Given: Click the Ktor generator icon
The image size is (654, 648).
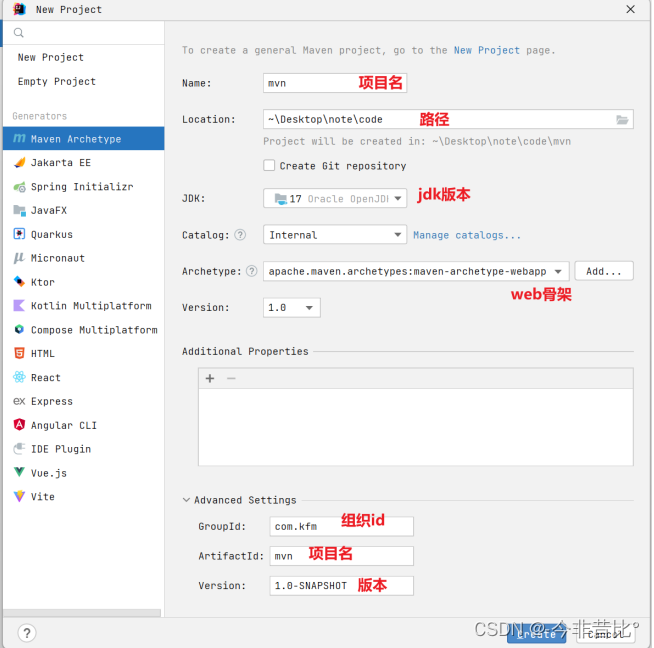Looking at the screenshot, I should point(19,281).
